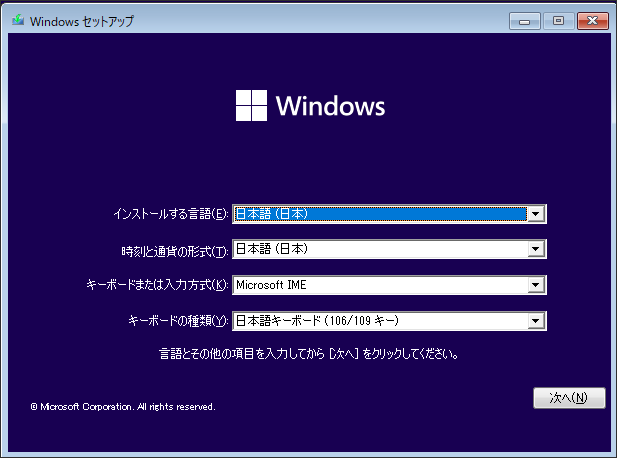Open the キーボードの種類 keyboard type dropdown
The image size is (617, 458).
389,321
